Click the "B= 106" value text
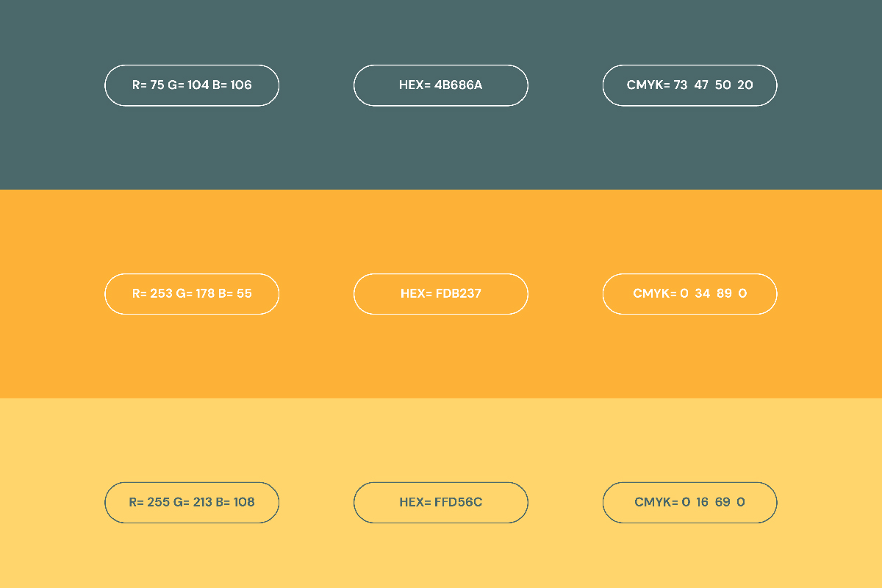The image size is (882, 588). point(232,85)
